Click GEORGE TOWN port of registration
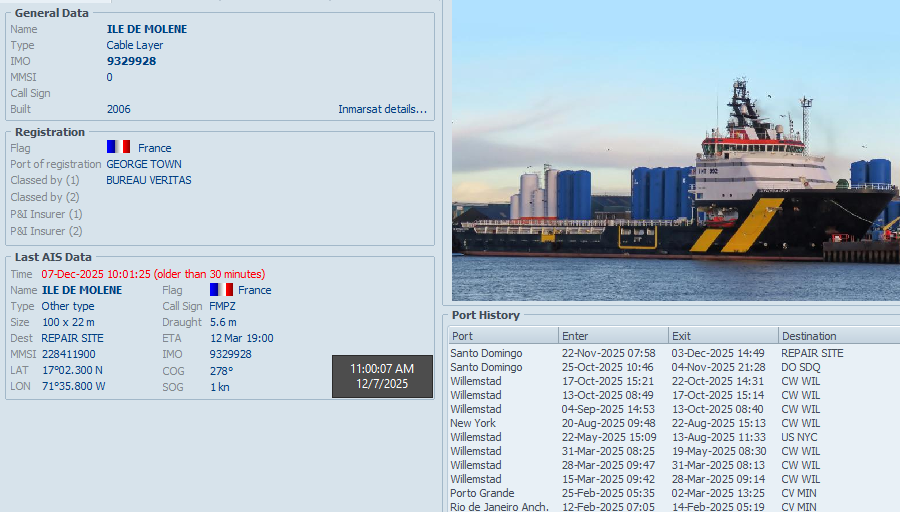Image resolution: width=900 pixels, height=512 pixels. [144, 164]
